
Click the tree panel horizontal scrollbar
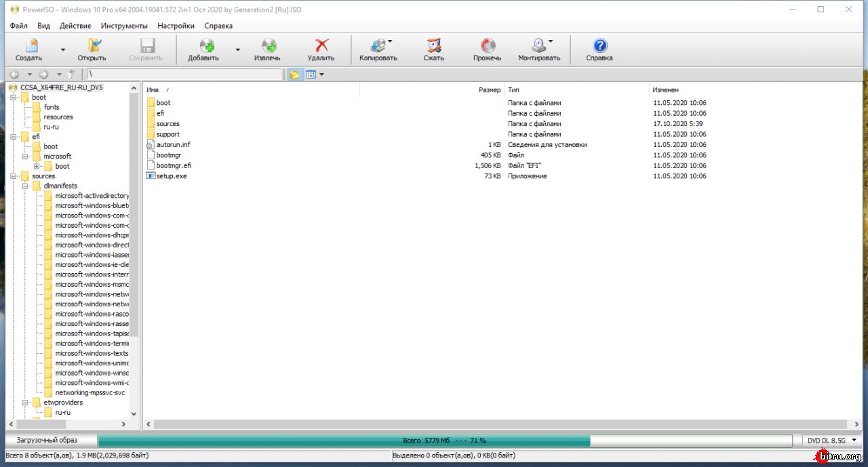66,424
